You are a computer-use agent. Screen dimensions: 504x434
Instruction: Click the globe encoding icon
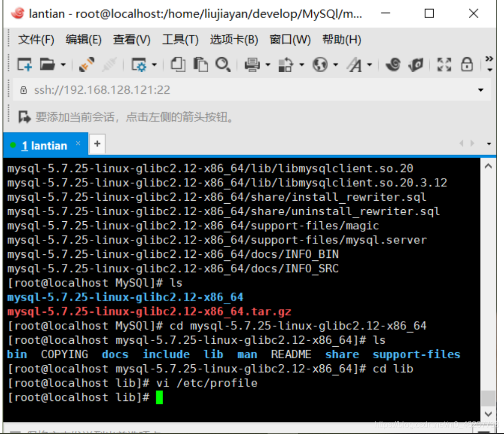pos(320,65)
